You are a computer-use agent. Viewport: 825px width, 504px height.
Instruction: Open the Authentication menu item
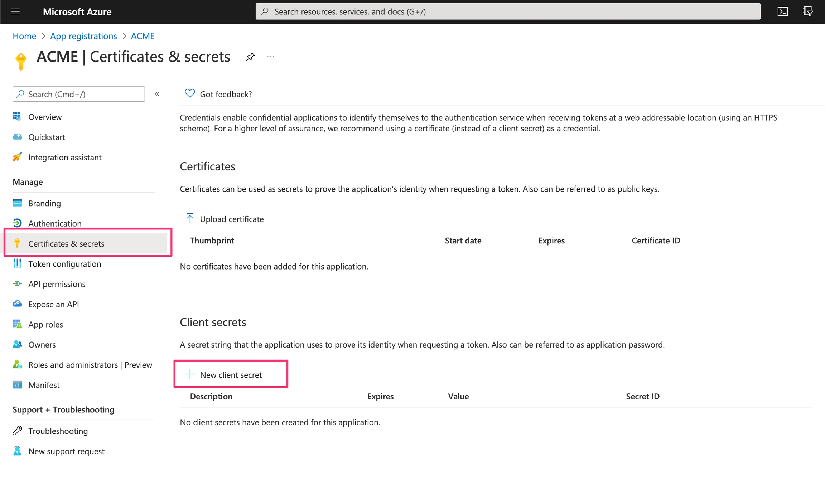[x=55, y=223]
